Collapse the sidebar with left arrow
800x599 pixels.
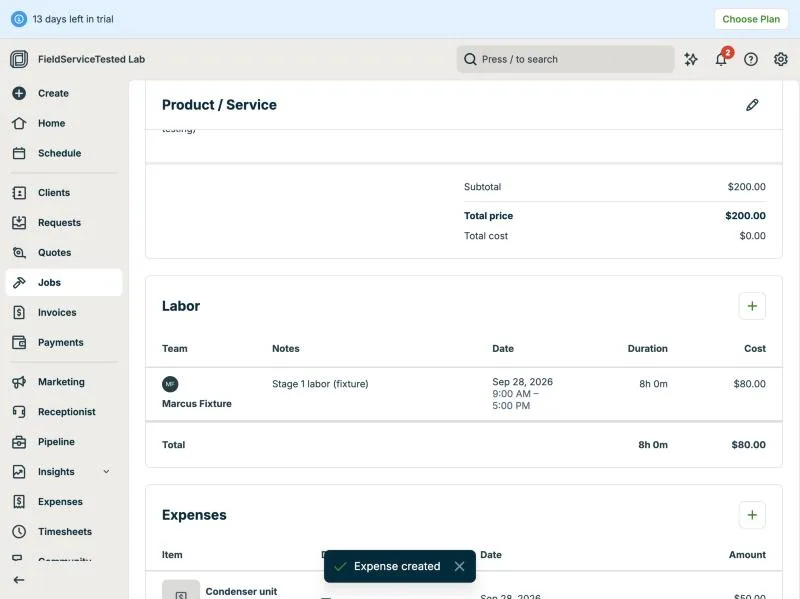point(19,580)
